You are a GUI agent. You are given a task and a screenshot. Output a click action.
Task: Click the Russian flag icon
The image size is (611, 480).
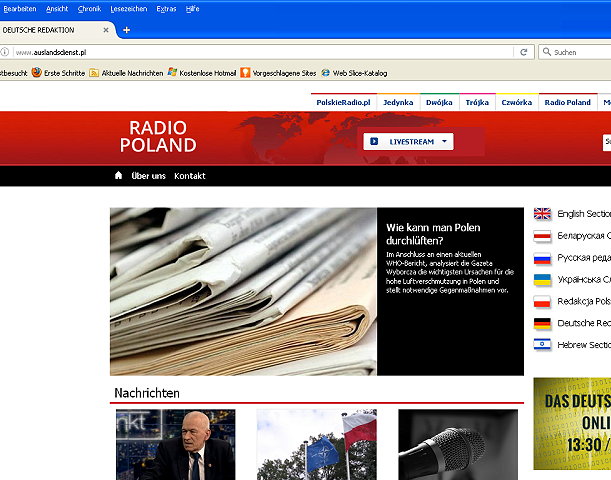(542, 258)
